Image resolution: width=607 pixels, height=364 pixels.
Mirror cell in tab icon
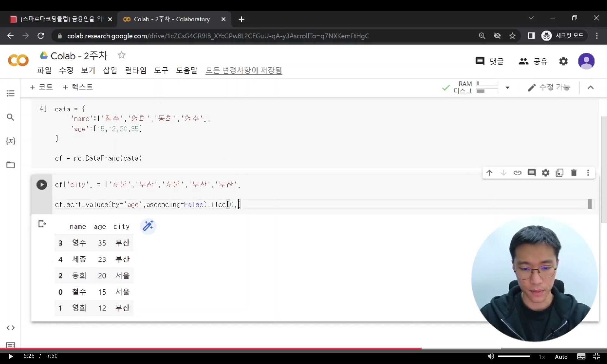[560, 173]
